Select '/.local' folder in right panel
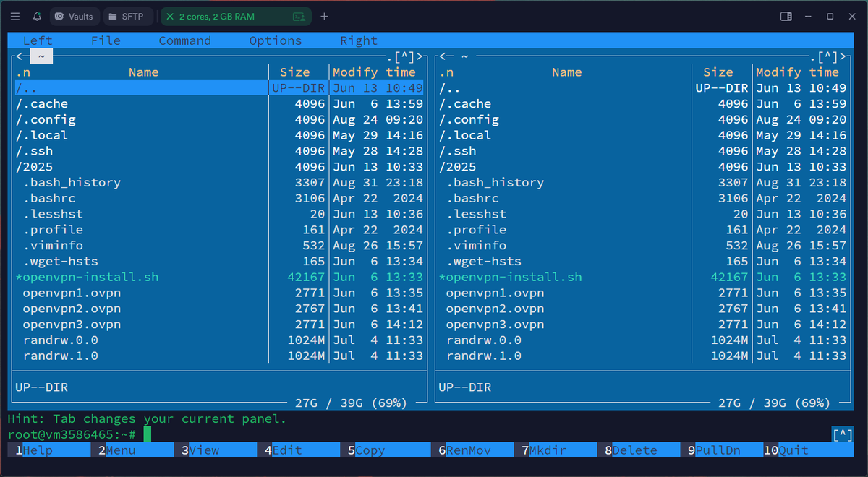Image resolution: width=868 pixels, height=477 pixels. pos(642,136)
